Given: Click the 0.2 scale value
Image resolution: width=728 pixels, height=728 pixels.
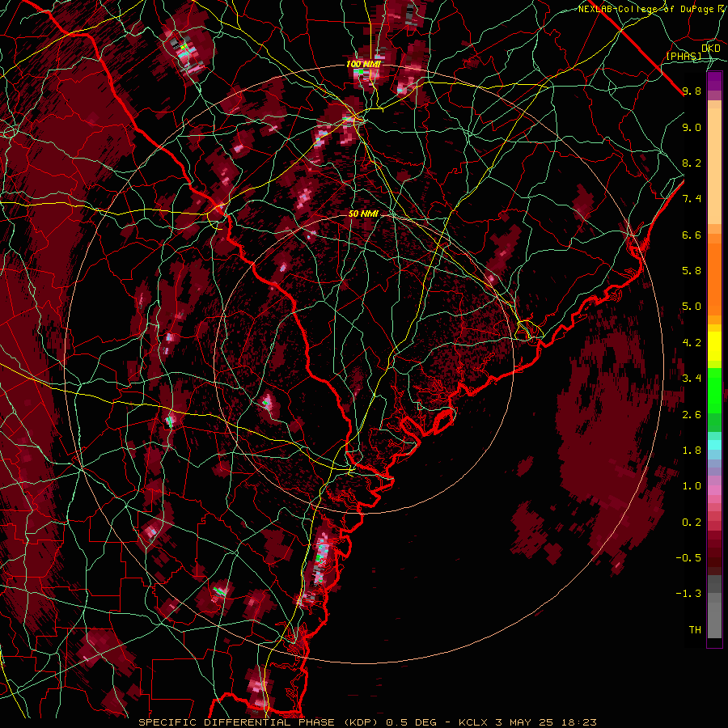Looking at the screenshot, I should [x=692, y=523].
